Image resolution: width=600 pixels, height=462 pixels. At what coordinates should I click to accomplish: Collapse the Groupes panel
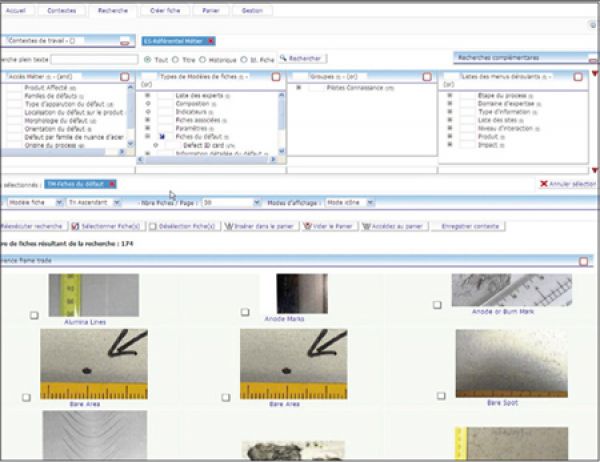click(427, 77)
